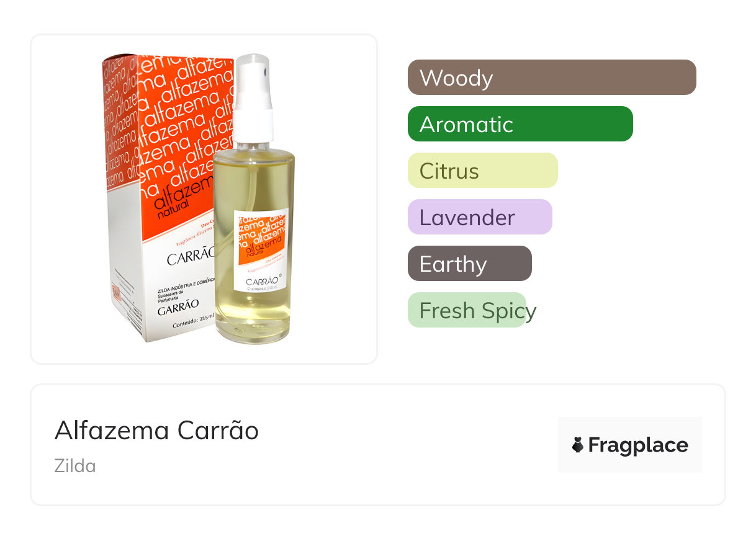The height and width of the screenshot is (536, 756).
Task: Click the GARRÃO text at box bottom
Action: pos(178,305)
